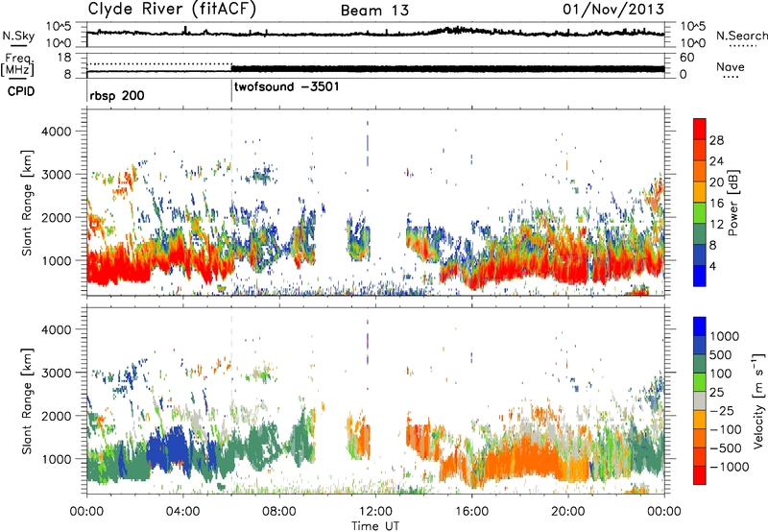Image resolution: width=768 pixels, height=532 pixels.
Task: Pick the gray velocity segment between -25 and 25
Action: click(700, 400)
